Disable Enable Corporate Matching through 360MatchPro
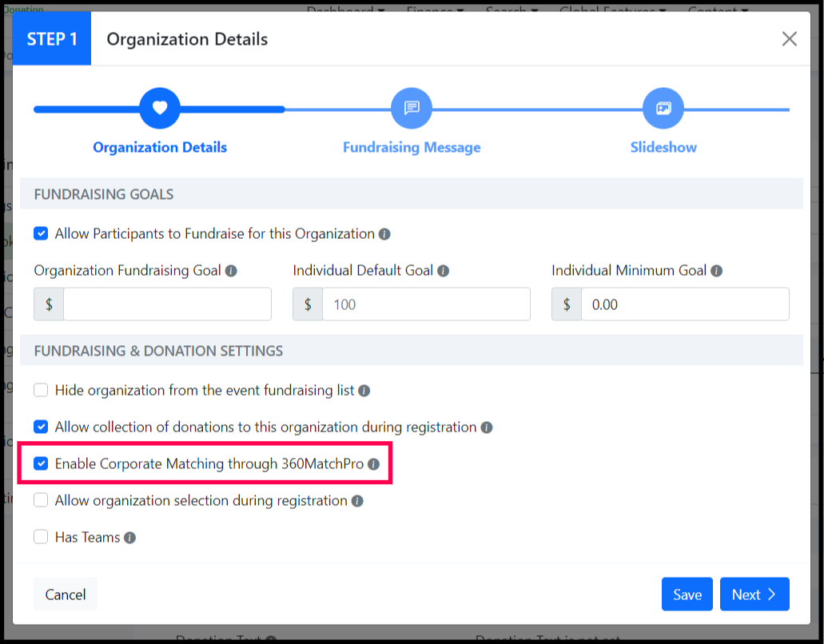 (41, 464)
